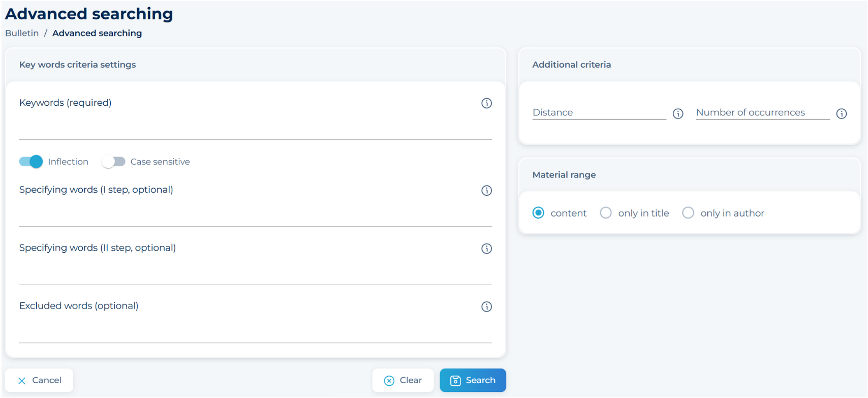The image size is (868, 398).
Task: Click info icon beside Excluded words
Action: coord(486,307)
